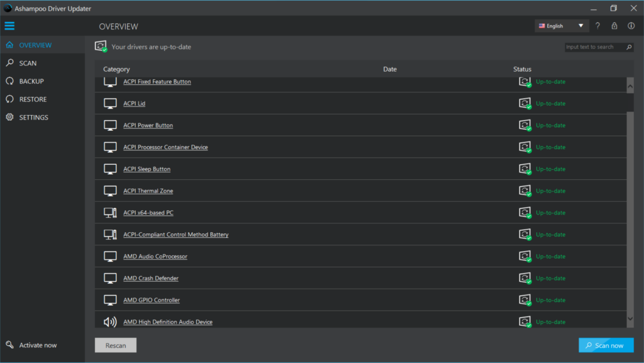Click Up-to-date status text for ACPI x64-based PC

[550, 213]
